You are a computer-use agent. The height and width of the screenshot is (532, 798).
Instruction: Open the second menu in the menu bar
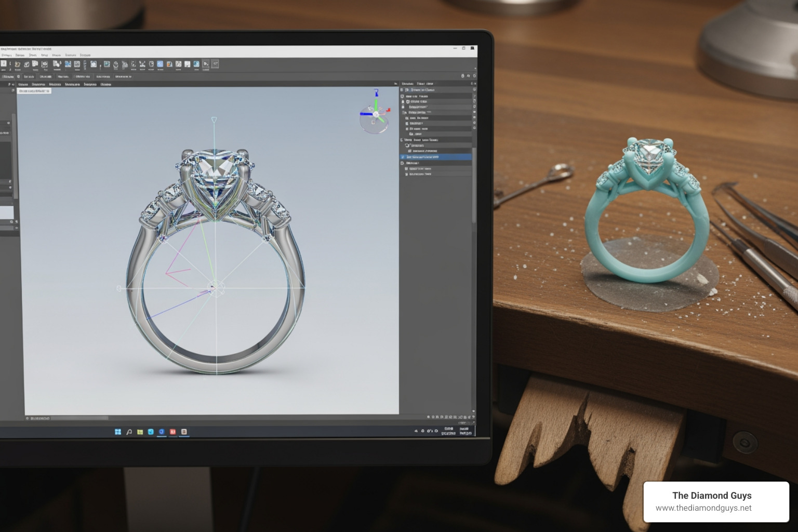pyautogui.click(x=20, y=55)
